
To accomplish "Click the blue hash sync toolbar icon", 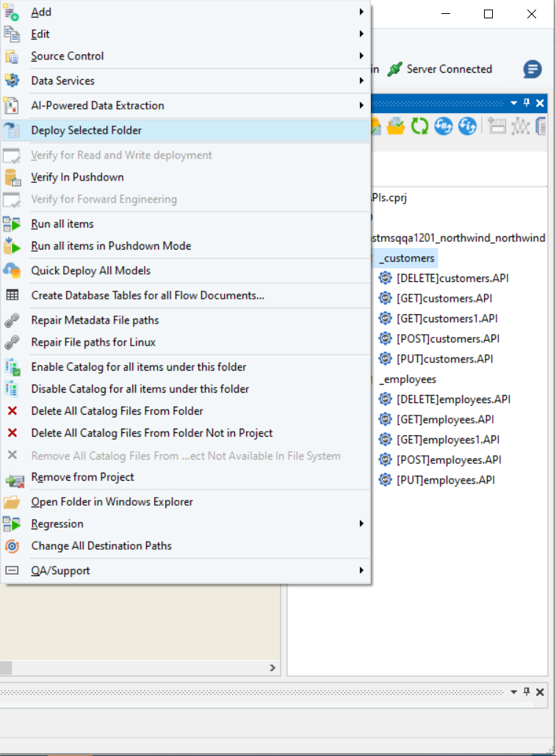I will tap(443, 126).
